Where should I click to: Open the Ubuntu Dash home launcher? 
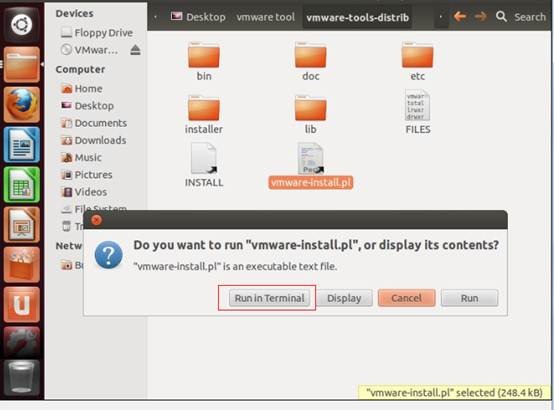[x=21, y=25]
